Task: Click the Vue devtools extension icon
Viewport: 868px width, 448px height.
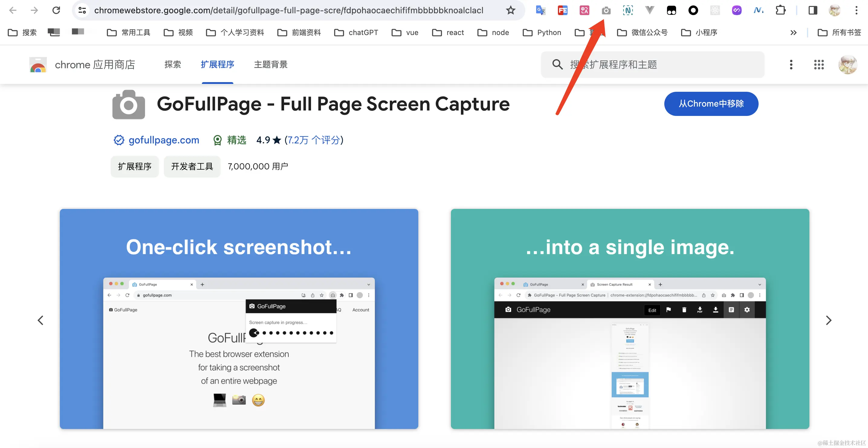Action: (x=649, y=11)
